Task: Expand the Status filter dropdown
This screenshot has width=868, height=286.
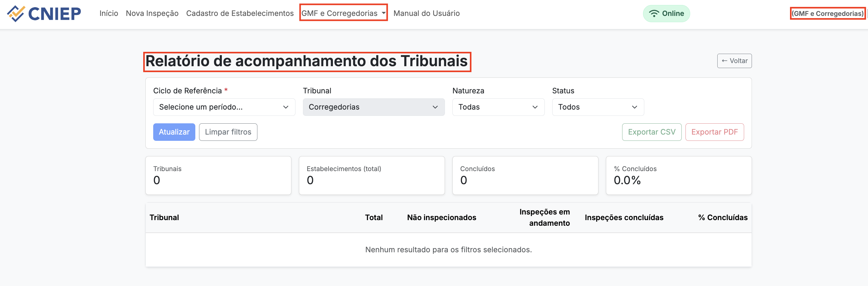Action: [x=597, y=107]
